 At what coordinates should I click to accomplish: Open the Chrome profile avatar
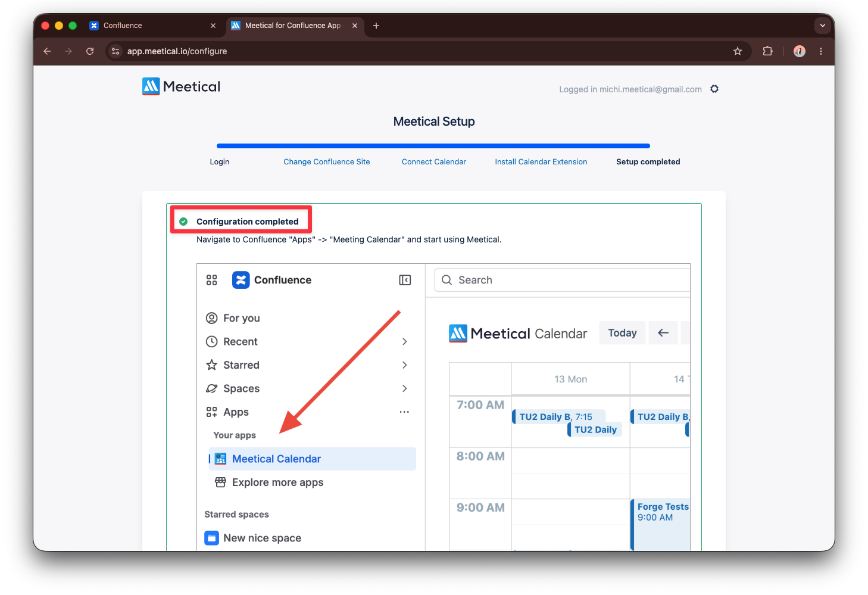pos(800,51)
